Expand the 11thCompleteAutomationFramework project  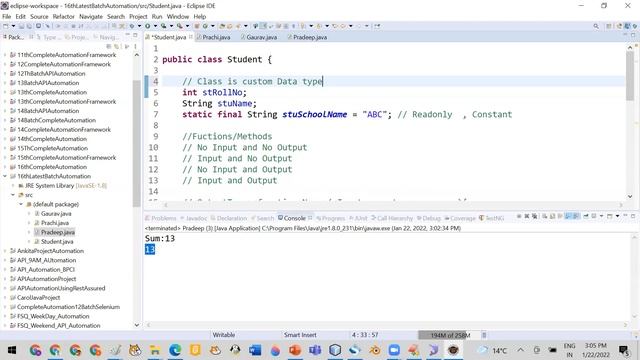pos(5,55)
